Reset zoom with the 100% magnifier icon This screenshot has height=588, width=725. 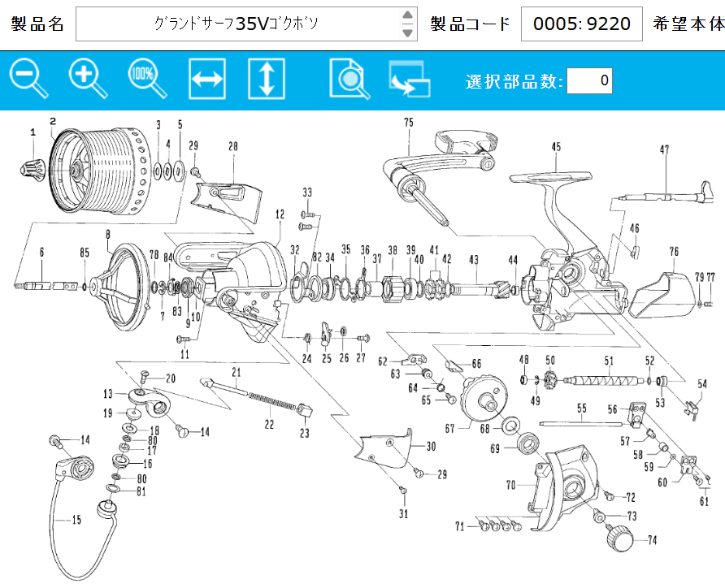(147, 79)
